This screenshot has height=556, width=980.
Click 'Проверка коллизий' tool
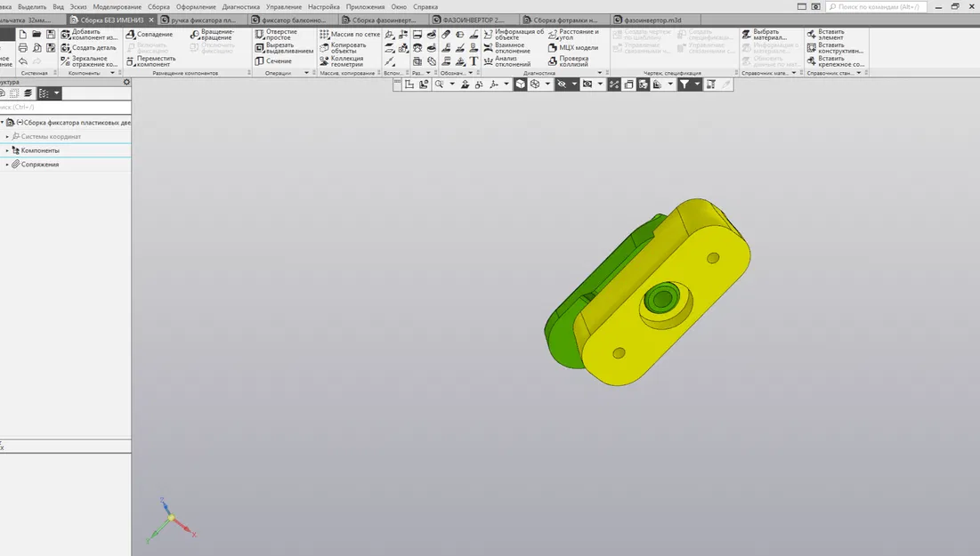pyautogui.click(x=568, y=61)
